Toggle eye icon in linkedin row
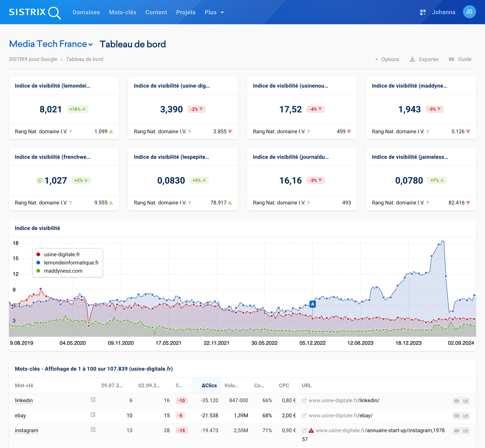Viewport: 485px width, 448px height. 456,401
